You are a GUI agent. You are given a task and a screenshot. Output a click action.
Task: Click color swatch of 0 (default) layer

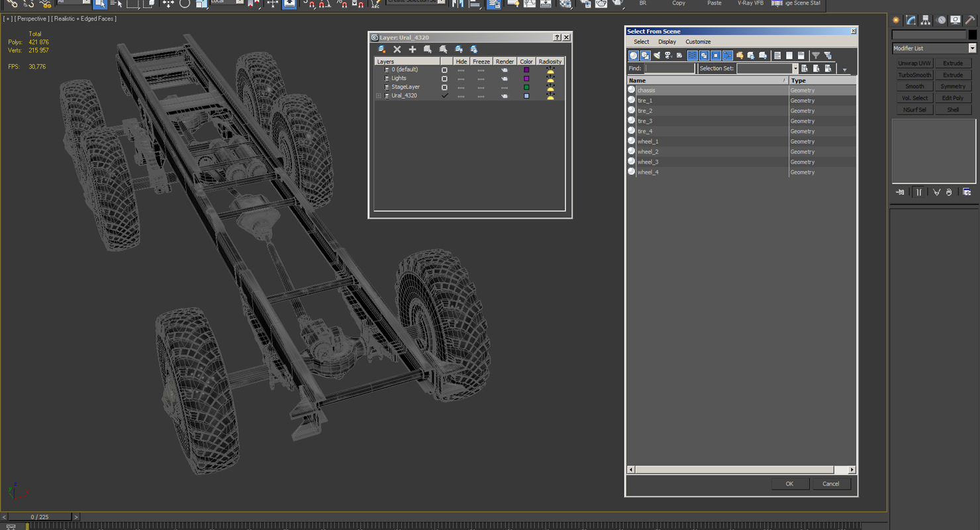pos(526,70)
